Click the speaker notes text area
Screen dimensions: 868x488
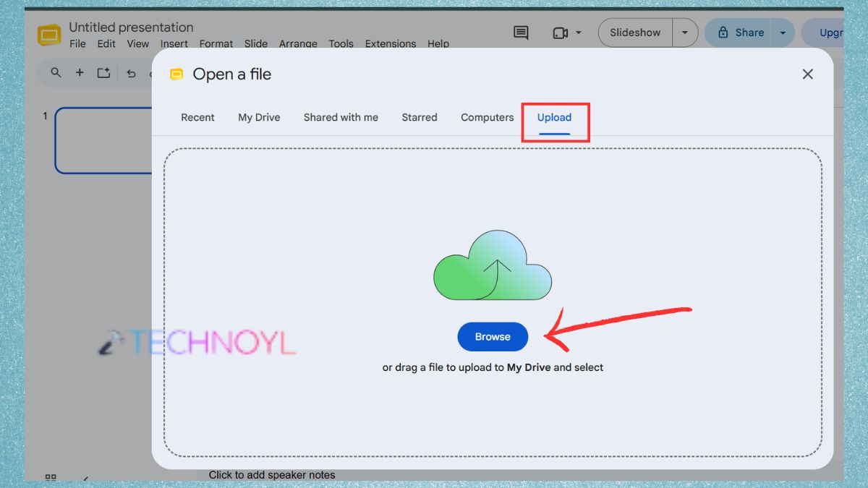tap(272, 475)
